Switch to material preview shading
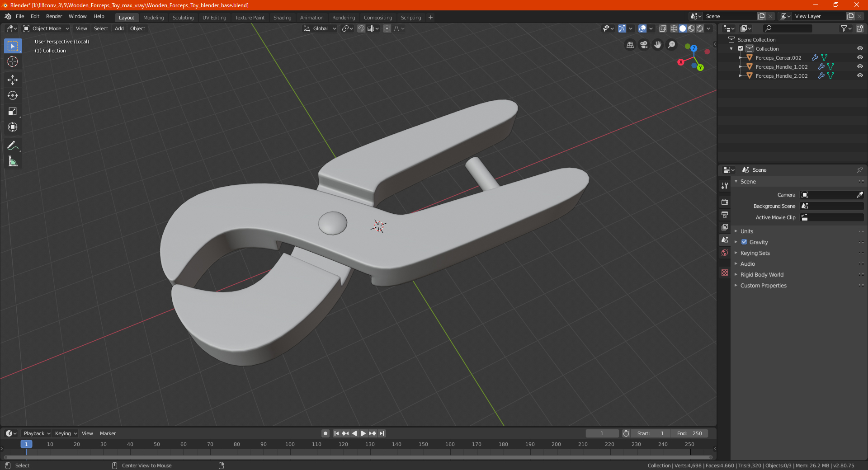Screen dimensions: 868x470 click(x=691, y=28)
